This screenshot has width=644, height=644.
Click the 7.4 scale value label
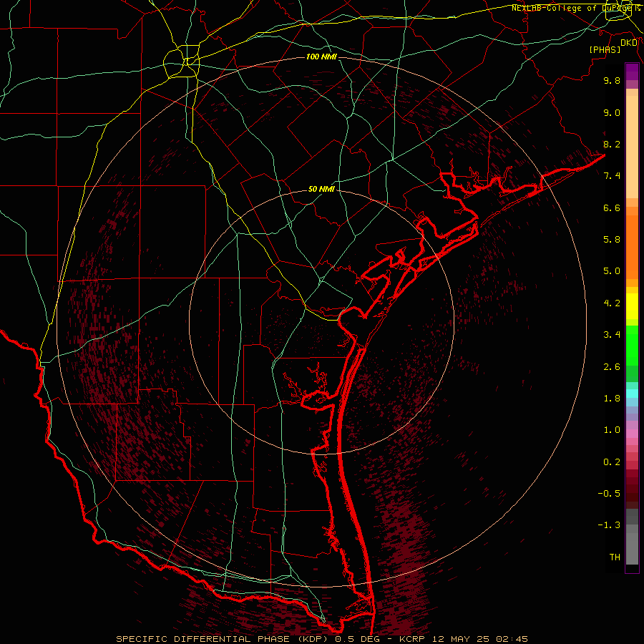coord(612,176)
